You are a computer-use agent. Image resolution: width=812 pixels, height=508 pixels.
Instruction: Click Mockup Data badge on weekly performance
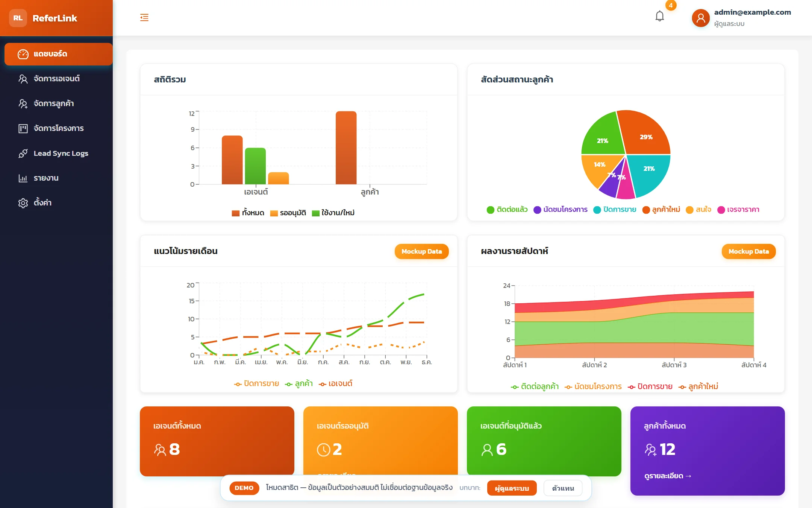pos(748,251)
